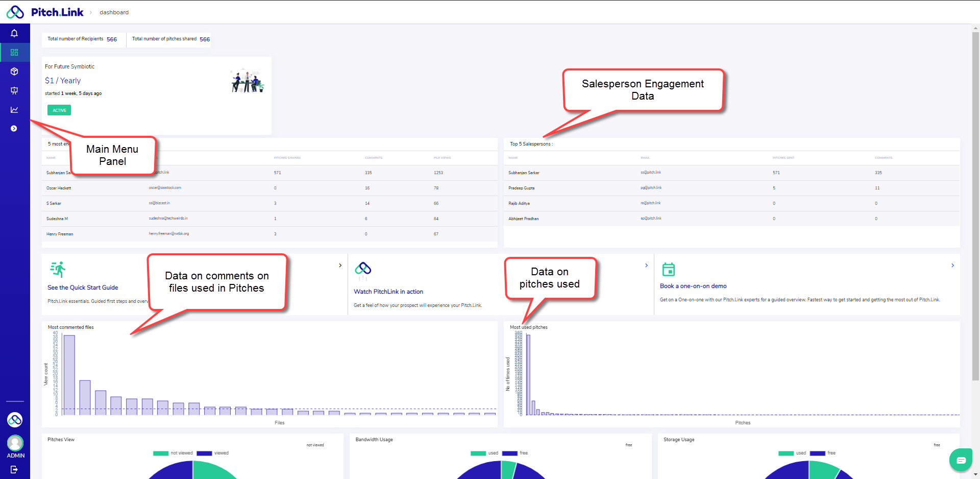This screenshot has height=479, width=980.
Task: Expand the Book a one-on-one demo chevron
Action: (x=952, y=266)
